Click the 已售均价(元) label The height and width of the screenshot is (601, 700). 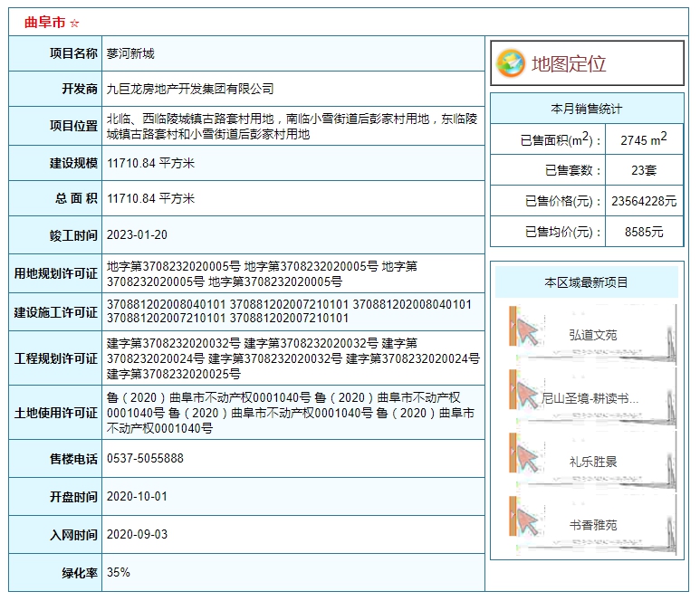click(x=563, y=232)
